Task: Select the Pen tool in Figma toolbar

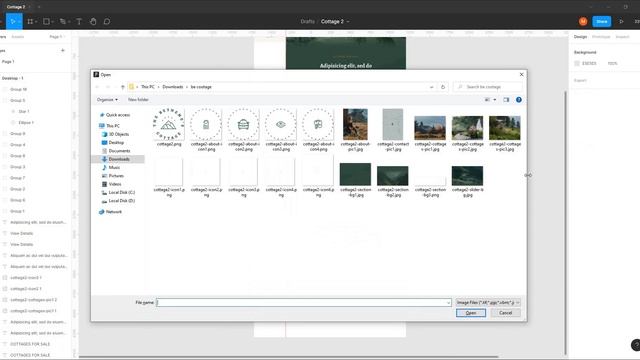Action: [x=62, y=21]
